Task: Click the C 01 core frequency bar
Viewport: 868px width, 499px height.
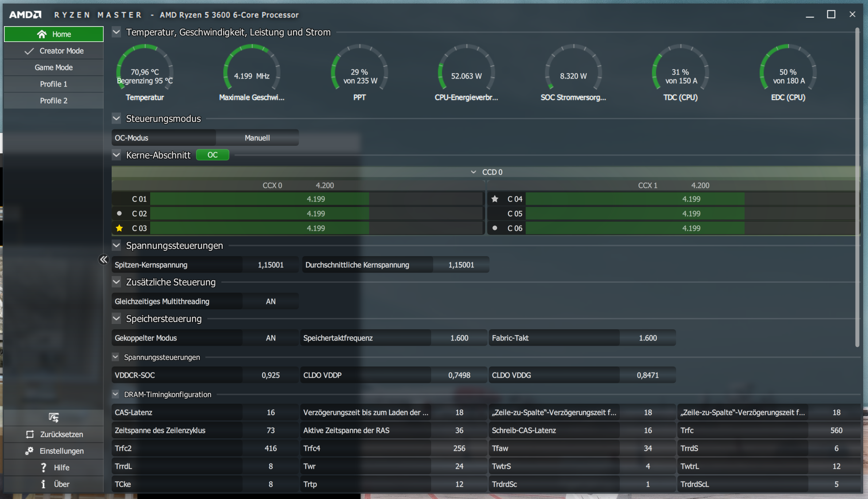Action: 316,199
